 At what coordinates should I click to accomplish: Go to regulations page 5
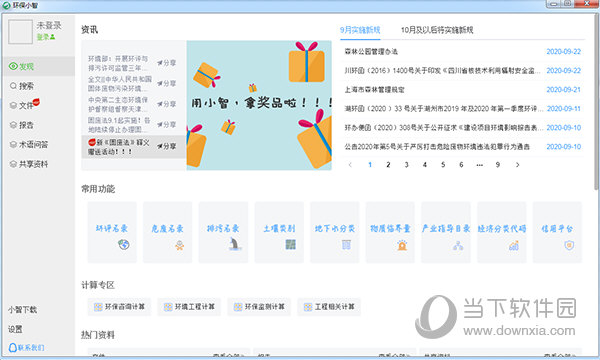coord(443,165)
